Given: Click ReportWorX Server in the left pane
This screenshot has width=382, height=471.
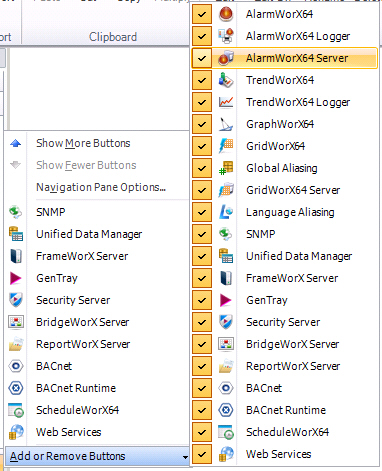Looking at the screenshot, I should click(83, 344).
